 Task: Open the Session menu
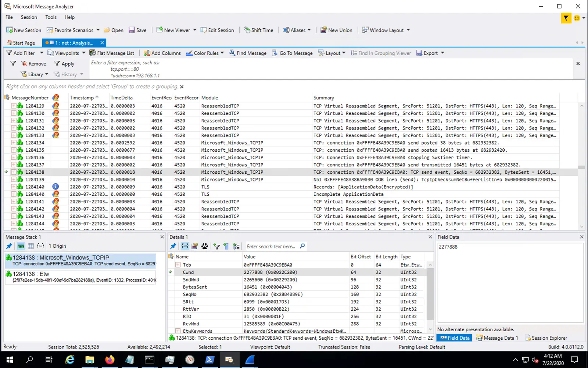(29, 17)
